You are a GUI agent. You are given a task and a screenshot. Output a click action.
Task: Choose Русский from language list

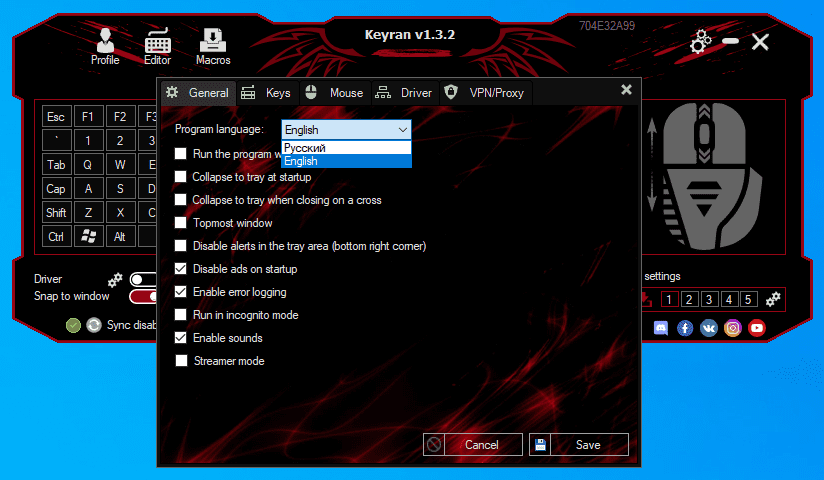[x=346, y=148]
